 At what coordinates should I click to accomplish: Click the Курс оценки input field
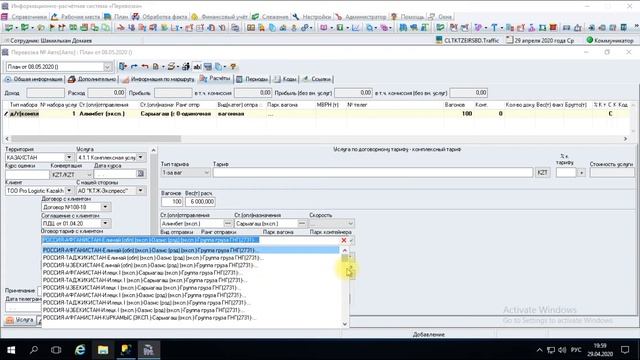point(27,174)
